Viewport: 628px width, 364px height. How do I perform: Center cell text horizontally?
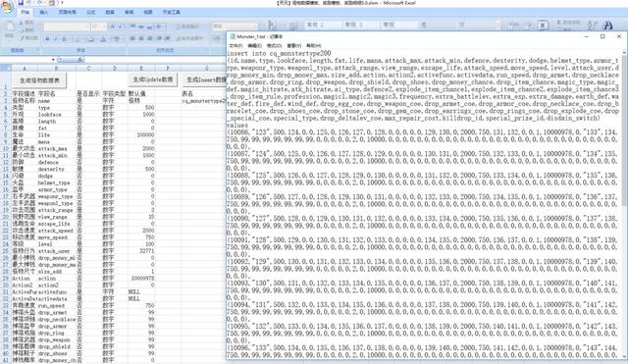point(141,38)
